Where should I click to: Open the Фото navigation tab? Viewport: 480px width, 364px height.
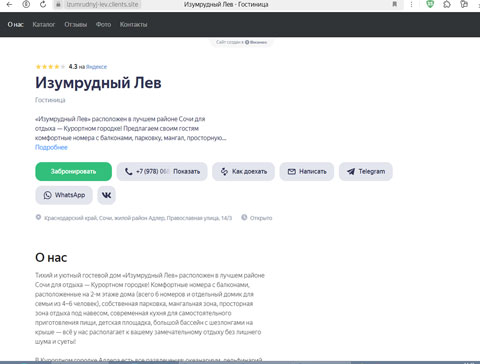click(x=103, y=24)
